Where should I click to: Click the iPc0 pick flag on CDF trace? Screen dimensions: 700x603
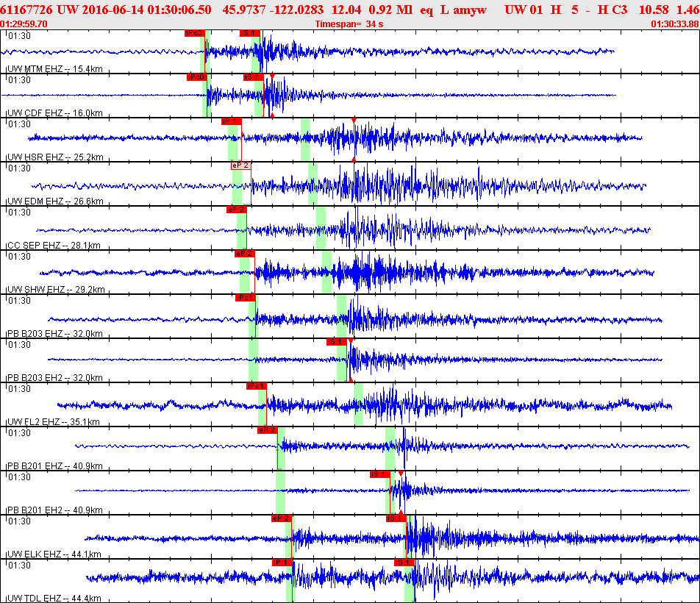[197, 77]
